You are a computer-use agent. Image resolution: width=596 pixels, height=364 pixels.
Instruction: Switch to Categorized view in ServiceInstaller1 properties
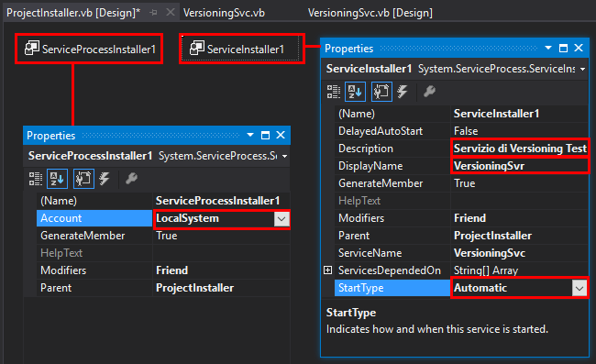[x=334, y=92]
